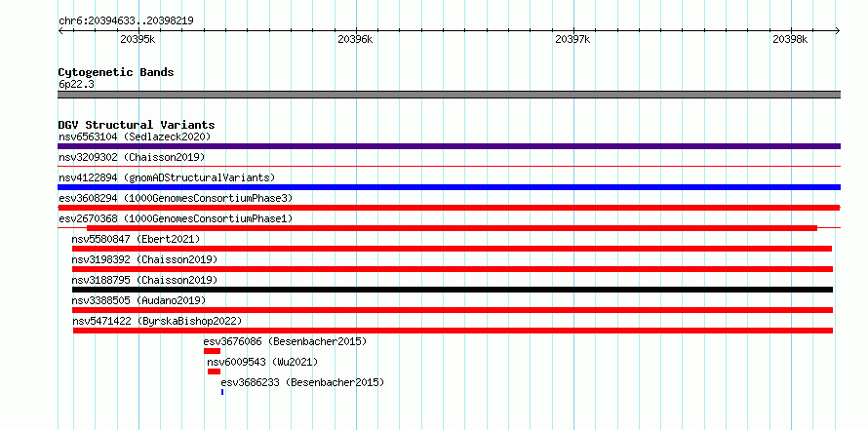Click the Cytogenetic Bands track title
868x430 pixels.
(116, 72)
